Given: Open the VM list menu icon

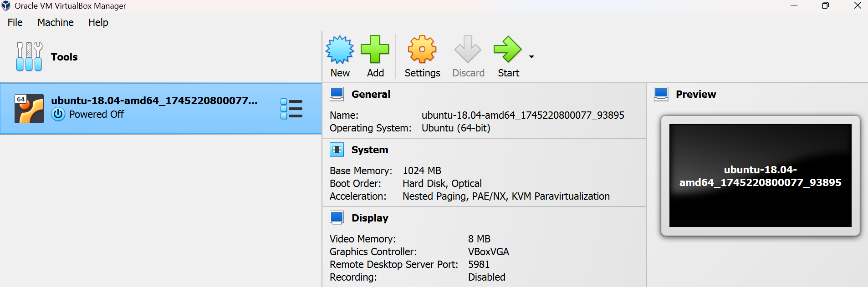Looking at the screenshot, I should click(x=291, y=109).
